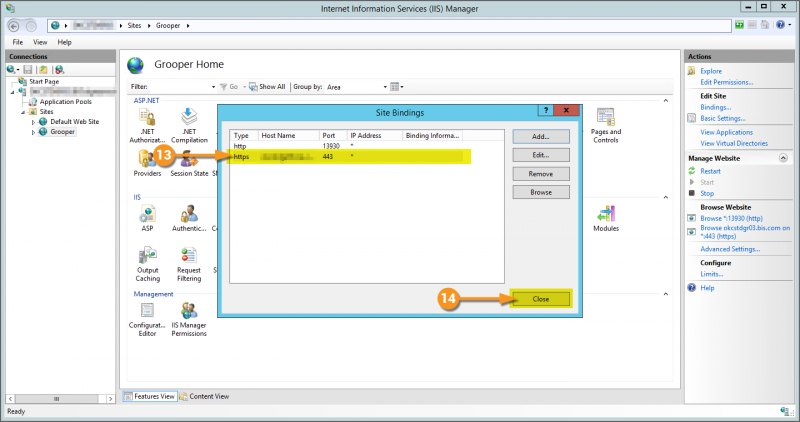This screenshot has height=422, width=800.
Task: Expand the Grooper site node
Action: 33,132
